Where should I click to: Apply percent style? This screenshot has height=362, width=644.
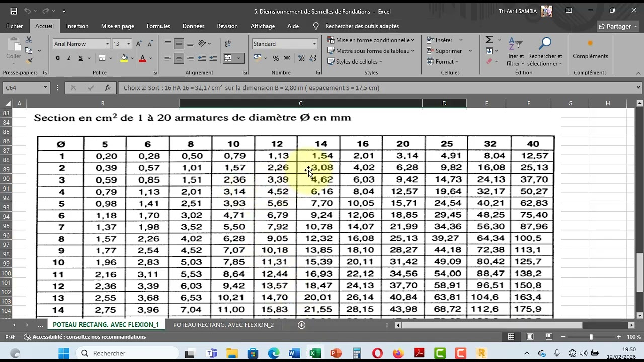276,58
